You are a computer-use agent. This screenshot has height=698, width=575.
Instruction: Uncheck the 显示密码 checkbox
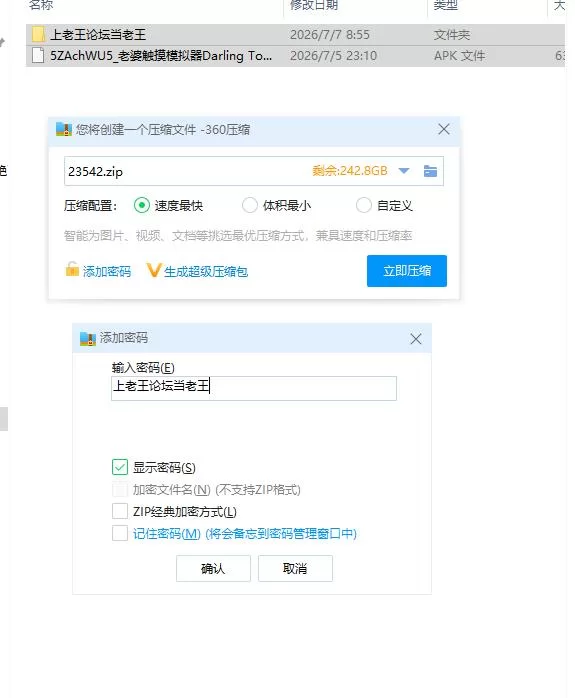(x=120, y=467)
